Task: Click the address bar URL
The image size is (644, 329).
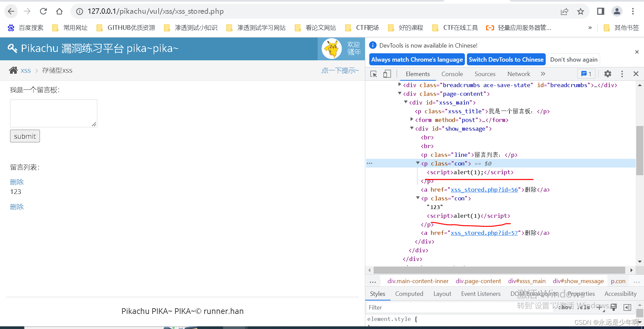Action: pos(156,11)
